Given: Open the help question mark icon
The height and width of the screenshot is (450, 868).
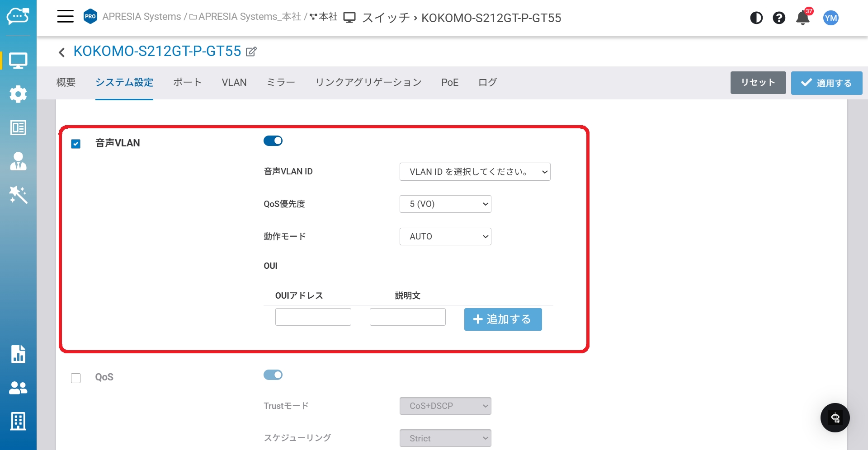Looking at the screenshot, I should (x=778, y=18).
